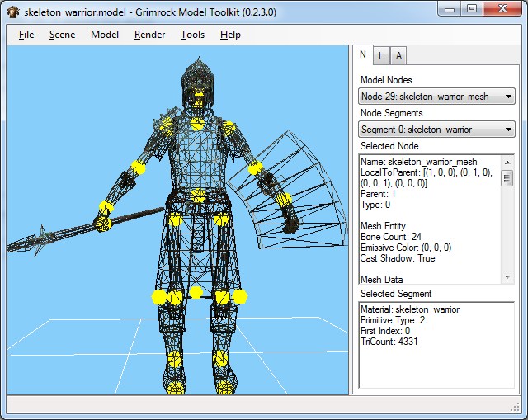Click the skeleton's helmet in viewport

coord(198,79)
